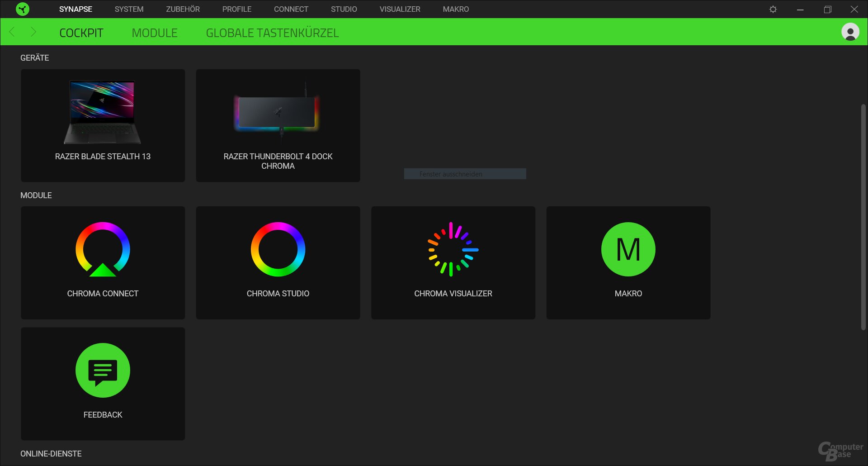The height and width of the screenshot is (466, 868).
Task: Open the Chroma Connect module icon
Action: [x=103, y=249]
